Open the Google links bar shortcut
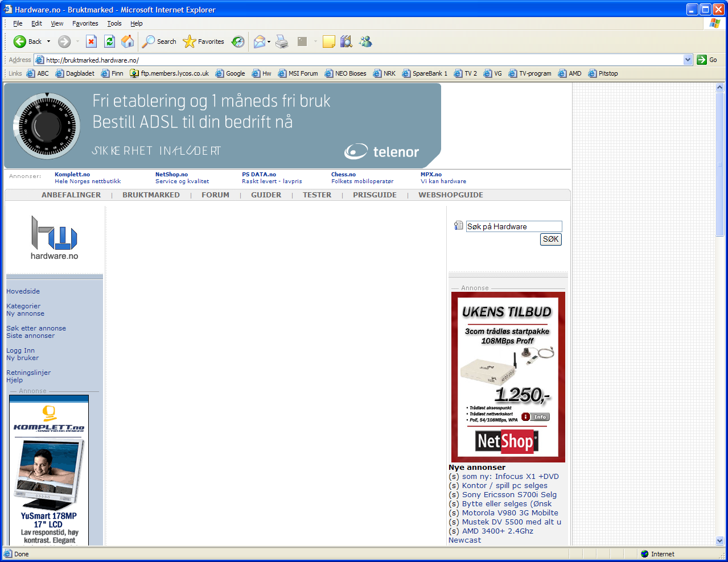 [x=230, y=73]
